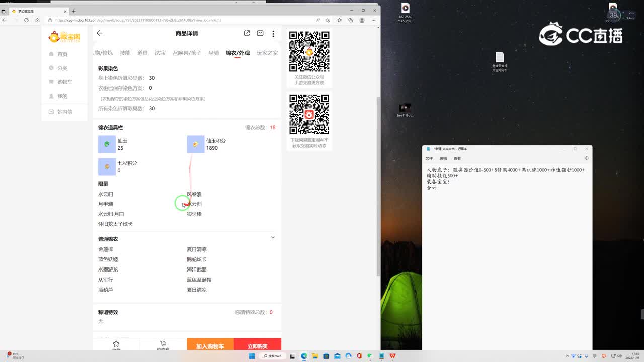Click the envelope message icon in product header
Viewport: 644px width, 362px height.
pos(260,33)
